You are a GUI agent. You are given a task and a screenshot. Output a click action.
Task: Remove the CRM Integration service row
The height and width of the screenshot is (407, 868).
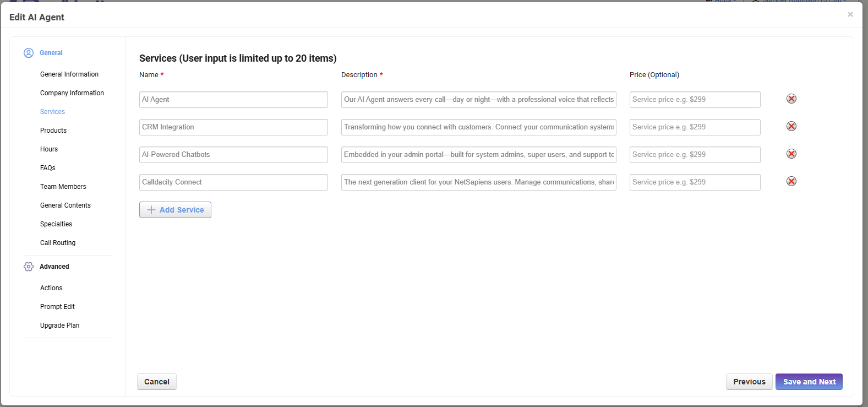(791, 127)
